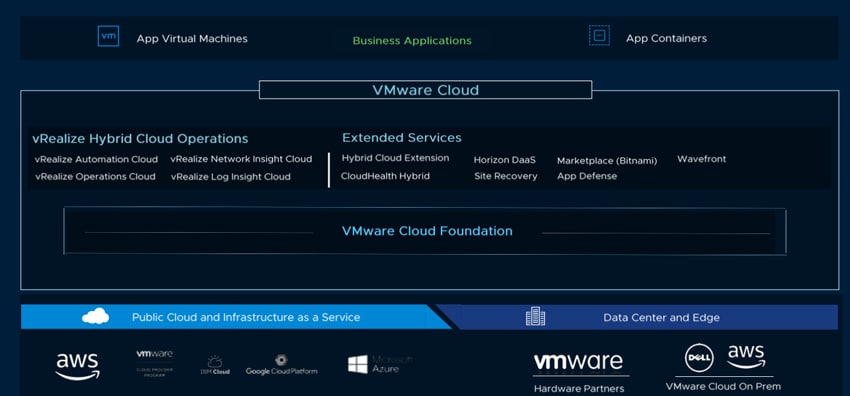Click the IBM Cloud logo
Image resolution: width=850 pixels, height=396 pixels.
click(x=215, y=365)
